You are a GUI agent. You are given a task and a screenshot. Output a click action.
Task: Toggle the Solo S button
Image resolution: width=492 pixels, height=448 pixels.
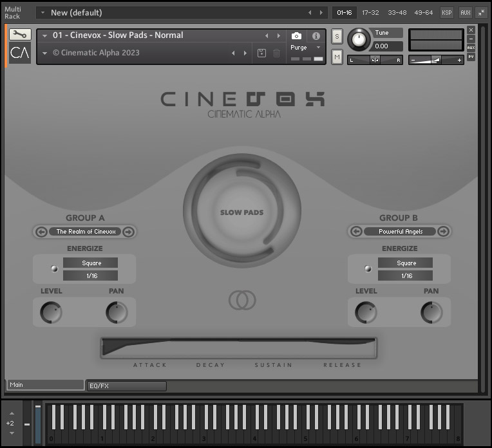pyautogui.click(x=337, y=37)
